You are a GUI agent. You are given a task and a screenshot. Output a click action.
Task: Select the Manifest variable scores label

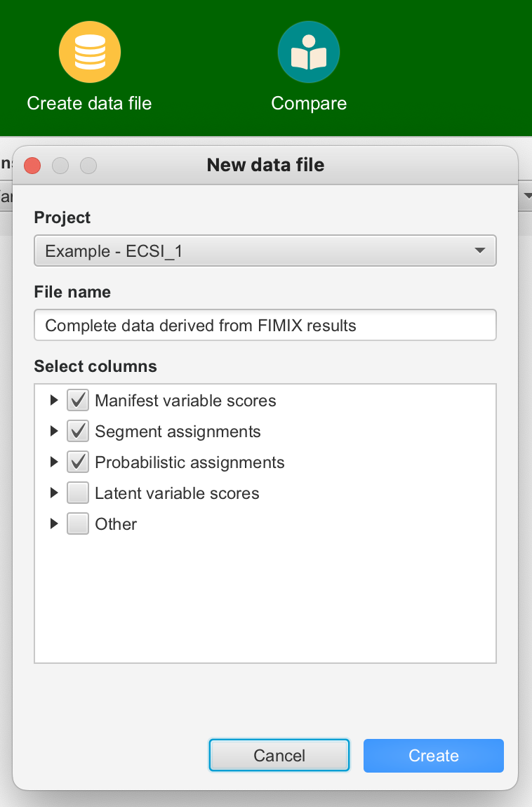[x=185, y=401]
